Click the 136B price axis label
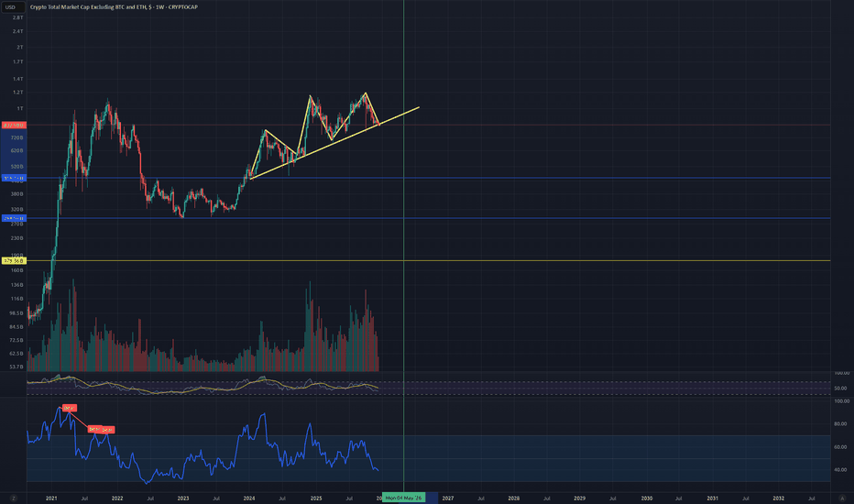Viewport: 854px width, 504px height. pyautogui.click(x=17, y=285)
